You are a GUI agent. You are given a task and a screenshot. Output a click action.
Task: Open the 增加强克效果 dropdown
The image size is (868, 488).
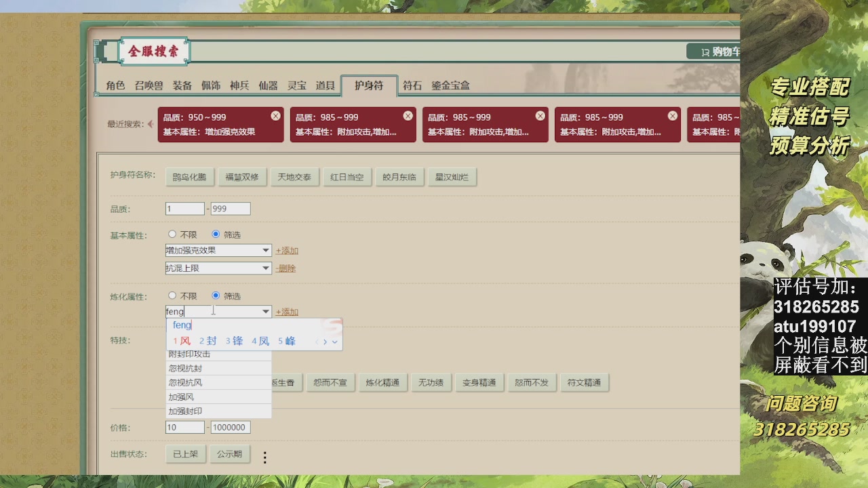tap(218, 251)
